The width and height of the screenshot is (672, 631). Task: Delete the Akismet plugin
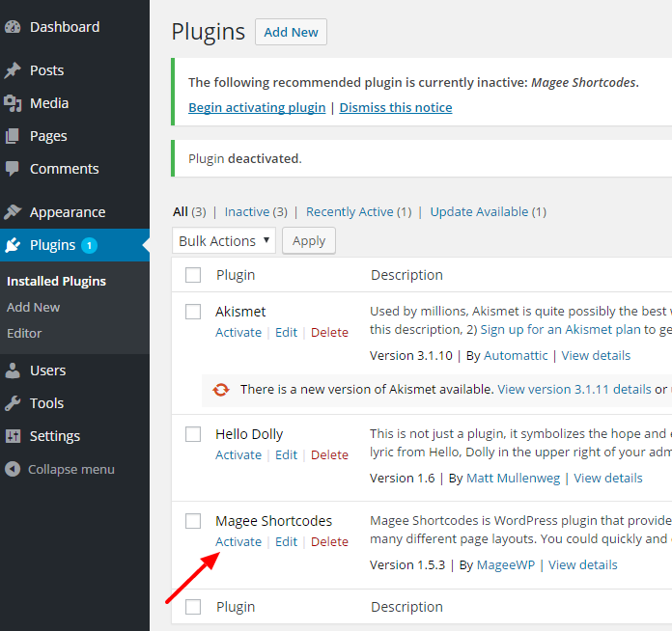329,333
